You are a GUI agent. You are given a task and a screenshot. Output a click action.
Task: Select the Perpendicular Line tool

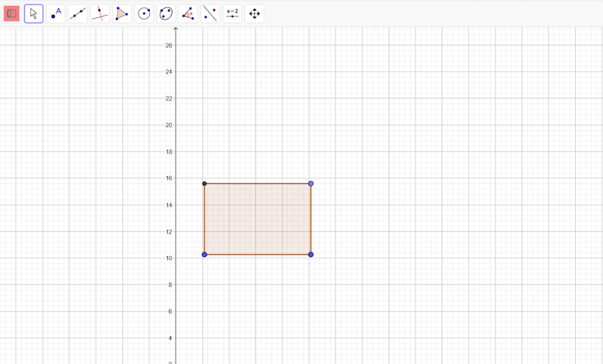[x=100, y=14]
